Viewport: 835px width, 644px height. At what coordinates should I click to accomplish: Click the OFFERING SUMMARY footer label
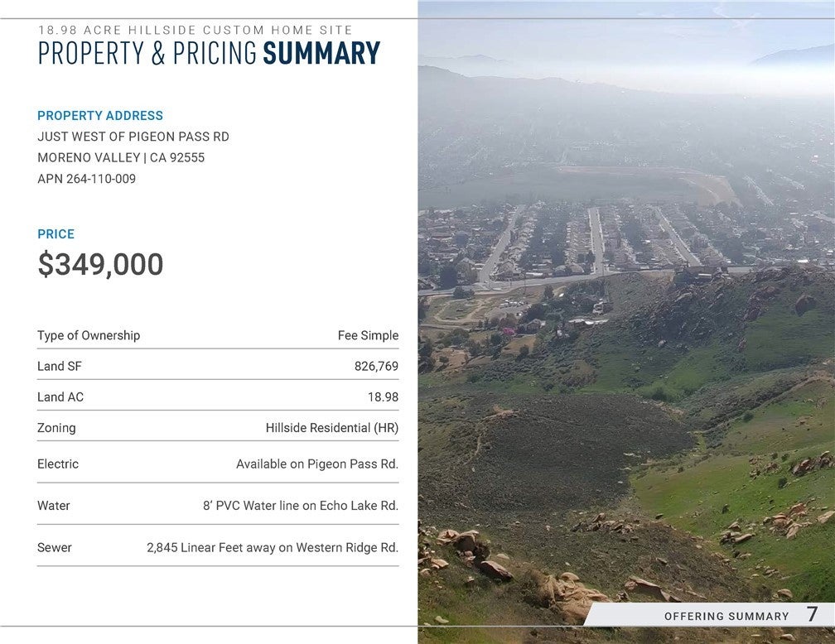[x=726, y=616]
